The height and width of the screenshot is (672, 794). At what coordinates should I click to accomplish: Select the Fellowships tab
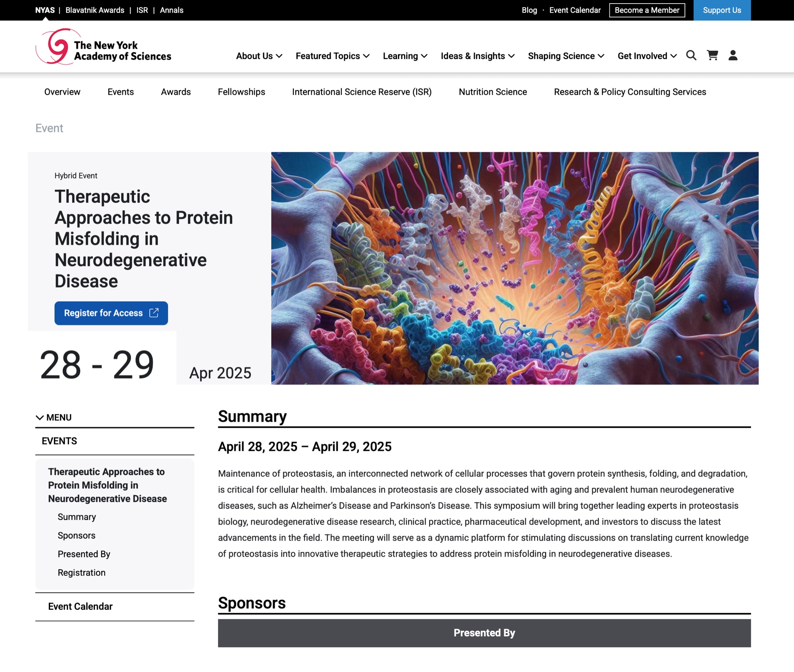(241, 92)
